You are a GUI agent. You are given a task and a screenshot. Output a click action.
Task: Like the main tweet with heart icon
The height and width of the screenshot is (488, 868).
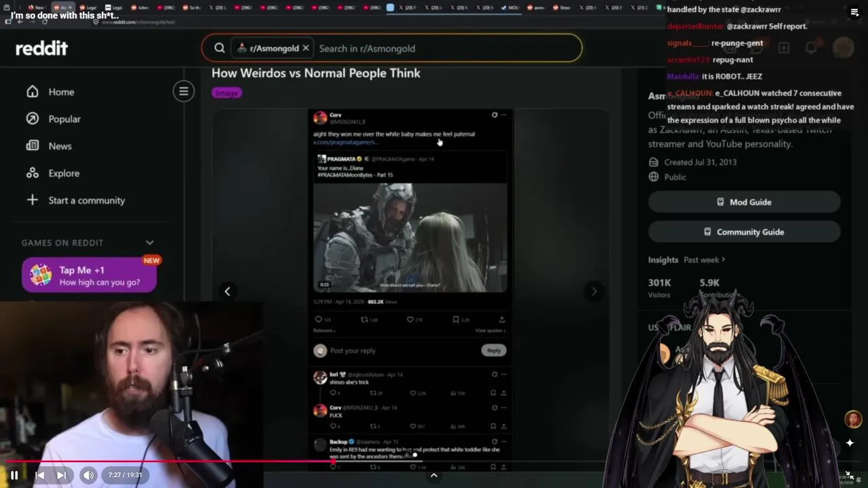click(410, 319)
